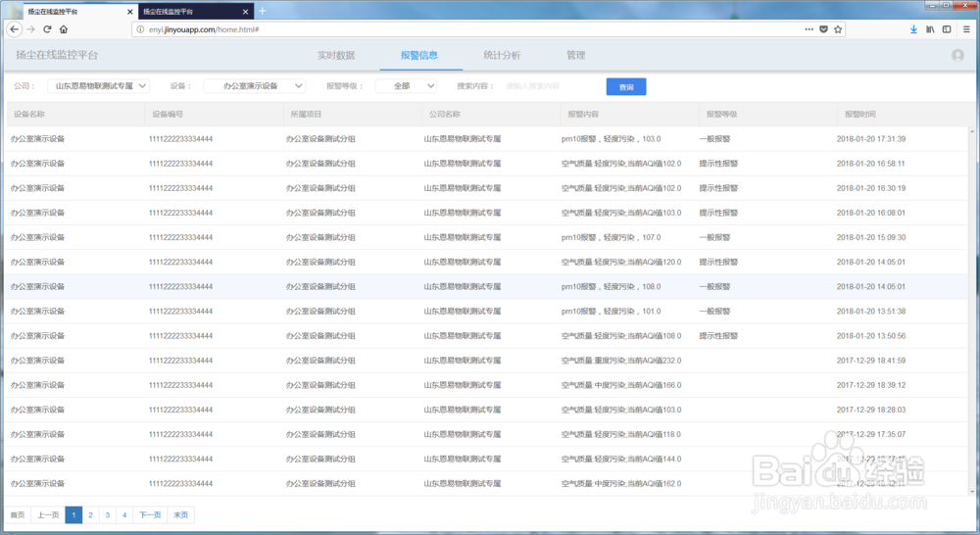Select alarm text 重度污染 当前AQI值232.0
Image resolution: width=980 pixels, height=535 pixels.
tap(621, 361)
